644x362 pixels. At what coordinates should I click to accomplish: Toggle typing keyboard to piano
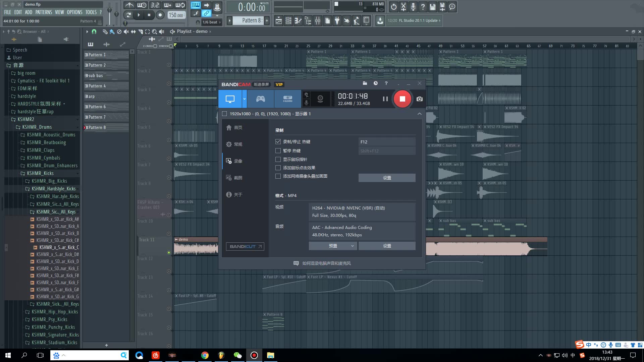[196, 5]
